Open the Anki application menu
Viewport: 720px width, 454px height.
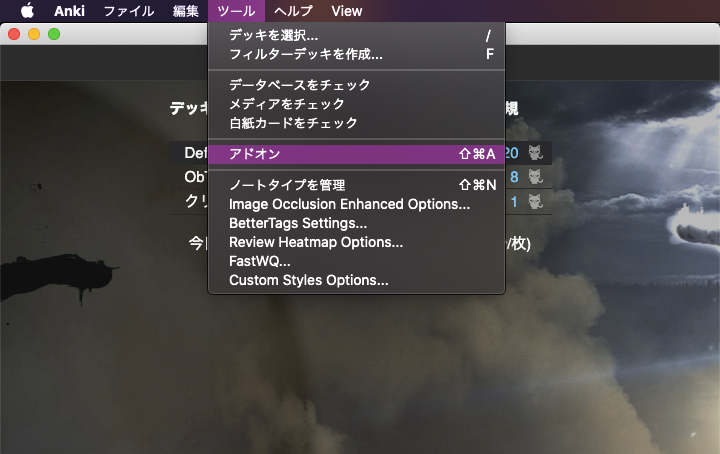pyautogui.click(x=69, y=11)
